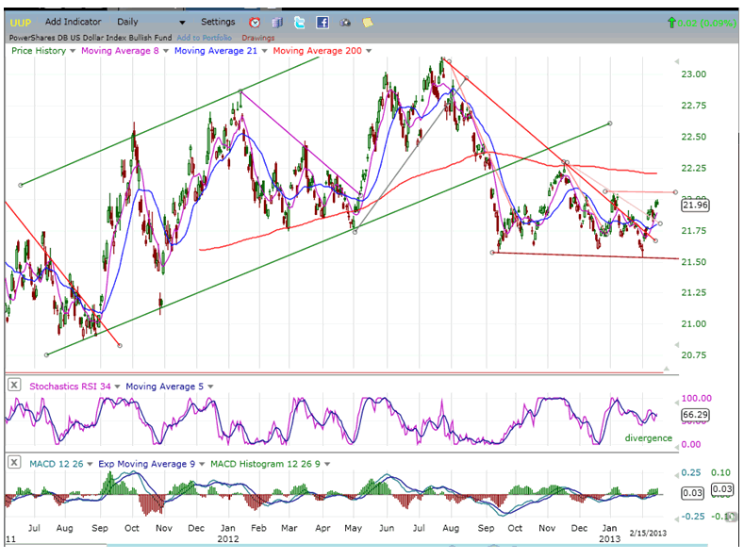Share chart via Twitter icon
744x560 pixels.
pyautogui.click(x=300, y=22)
